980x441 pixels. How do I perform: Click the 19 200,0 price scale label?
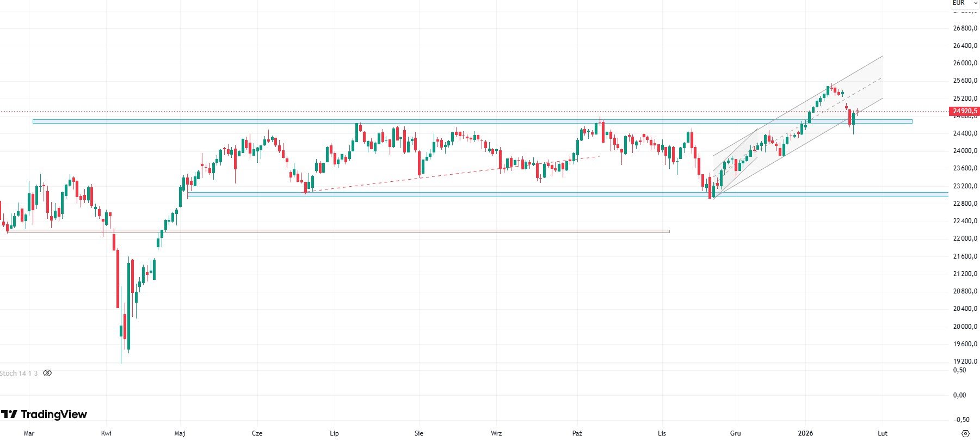pyautogui.click(x=965, y=362)
